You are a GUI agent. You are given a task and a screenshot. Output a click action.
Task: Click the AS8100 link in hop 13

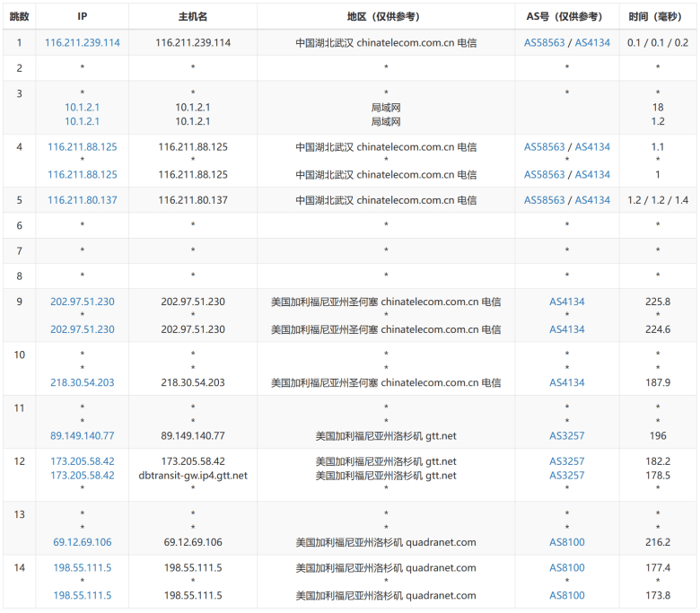coord(567,542)
